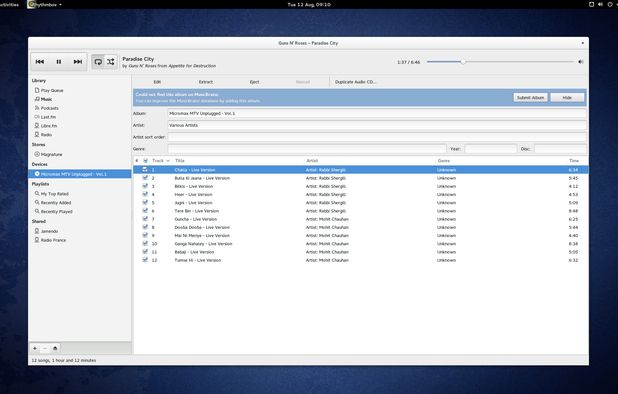Open Podcasts in the sidebar
Image resolution: width=618 pixels, height=394 pixels.
click(49, 108)
